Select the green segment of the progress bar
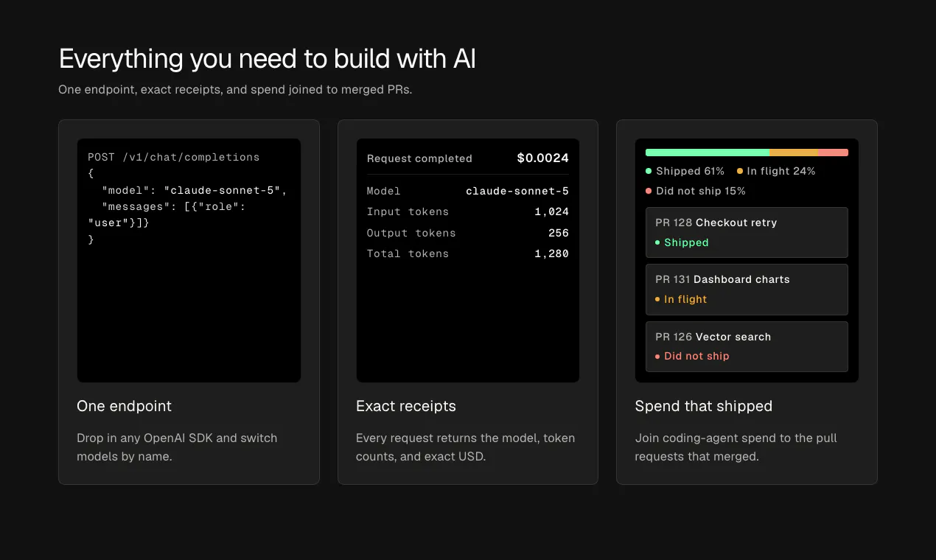 coord(708,153)
